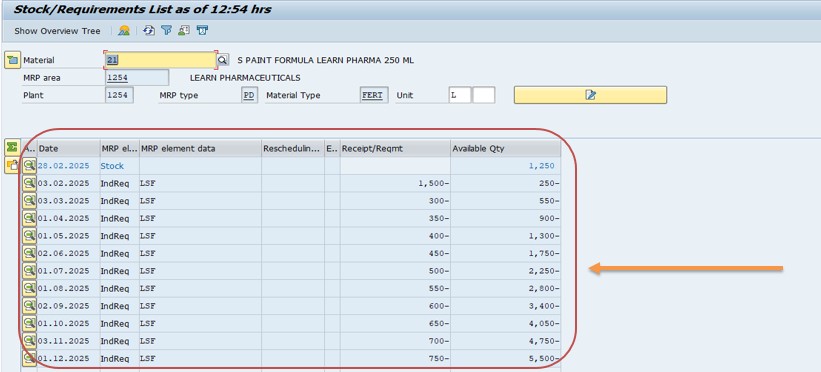Open search help beside the Material field
This screenshot has height=372, width=821.
click(223, 60)
